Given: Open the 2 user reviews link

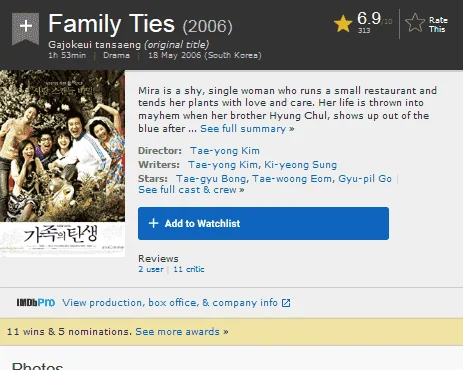Looking at the screenshot, I should [x=151, y=269].
